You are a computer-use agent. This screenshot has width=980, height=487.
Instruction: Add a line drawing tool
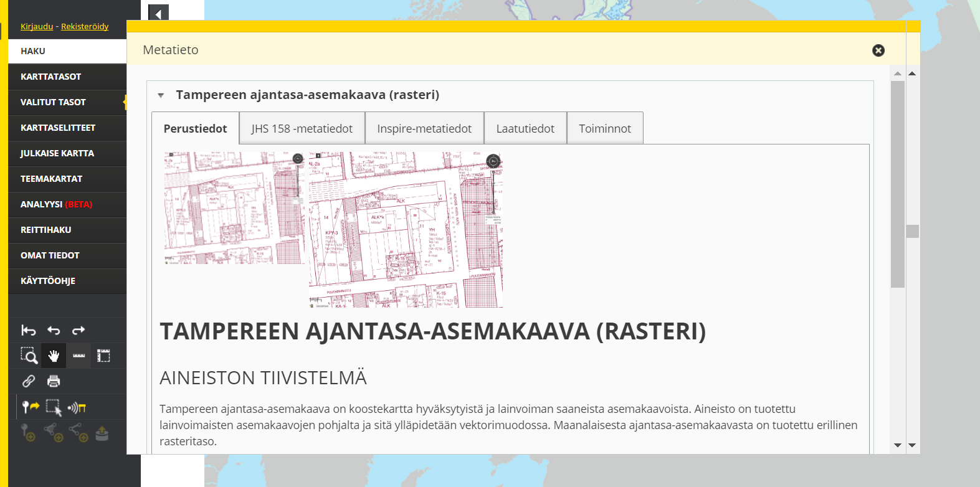[78, 433]
